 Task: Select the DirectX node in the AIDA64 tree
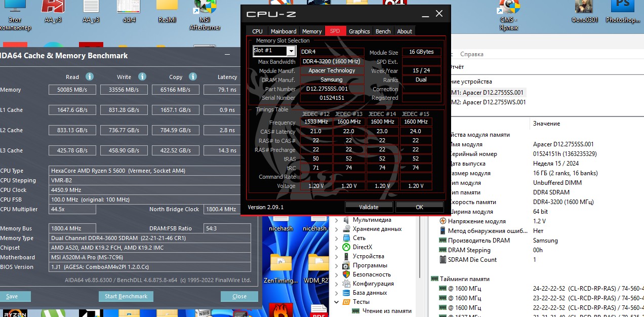tap(362, 247)
